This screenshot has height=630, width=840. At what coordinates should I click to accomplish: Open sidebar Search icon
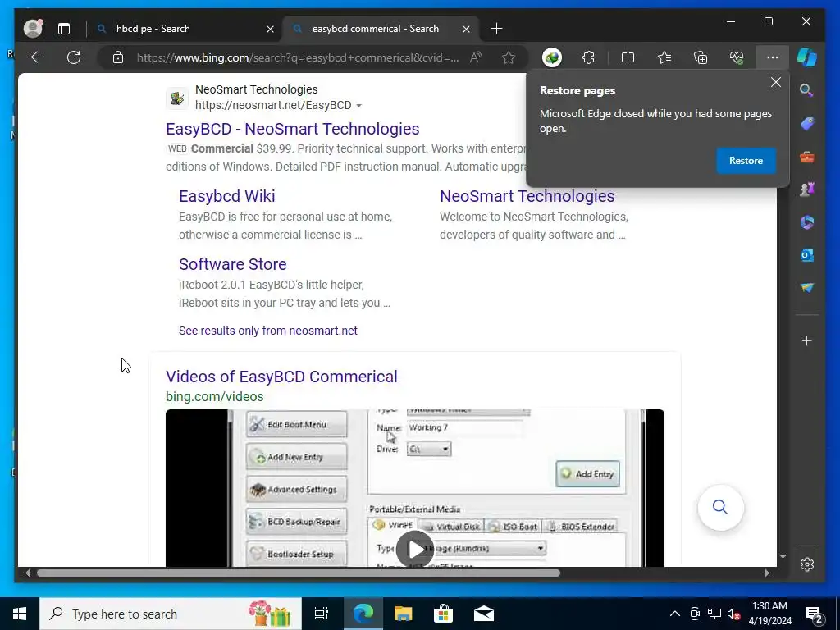coord(807,90)
